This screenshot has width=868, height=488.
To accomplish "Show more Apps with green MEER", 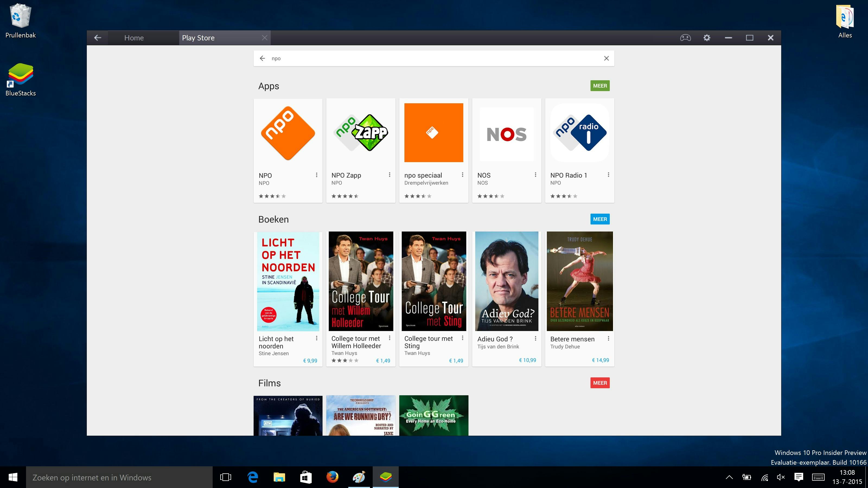I will [x=600, y=86].
